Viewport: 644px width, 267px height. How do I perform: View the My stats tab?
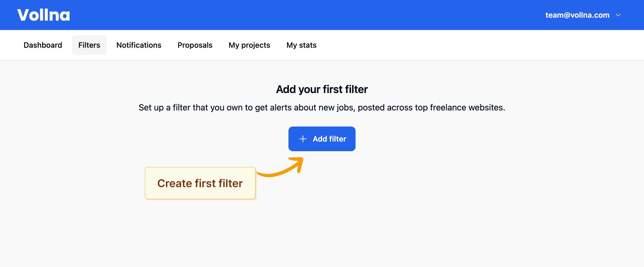point(301,45)
